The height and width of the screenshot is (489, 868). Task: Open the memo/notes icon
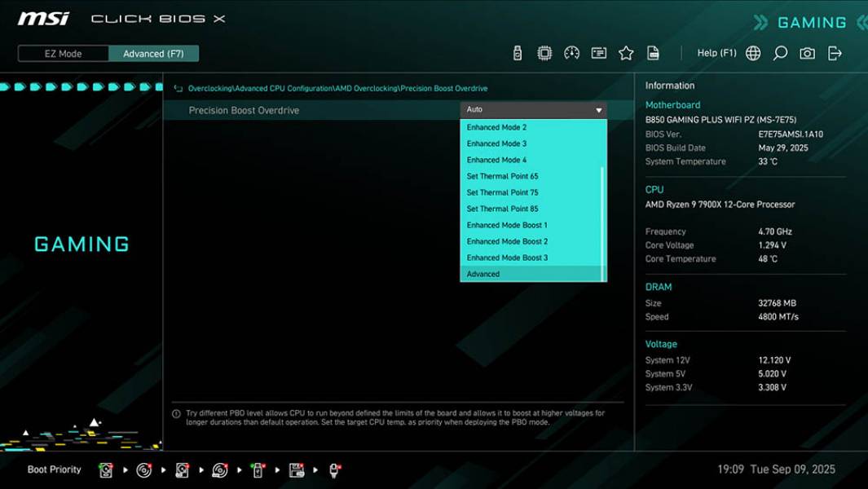tap(600, 51)
